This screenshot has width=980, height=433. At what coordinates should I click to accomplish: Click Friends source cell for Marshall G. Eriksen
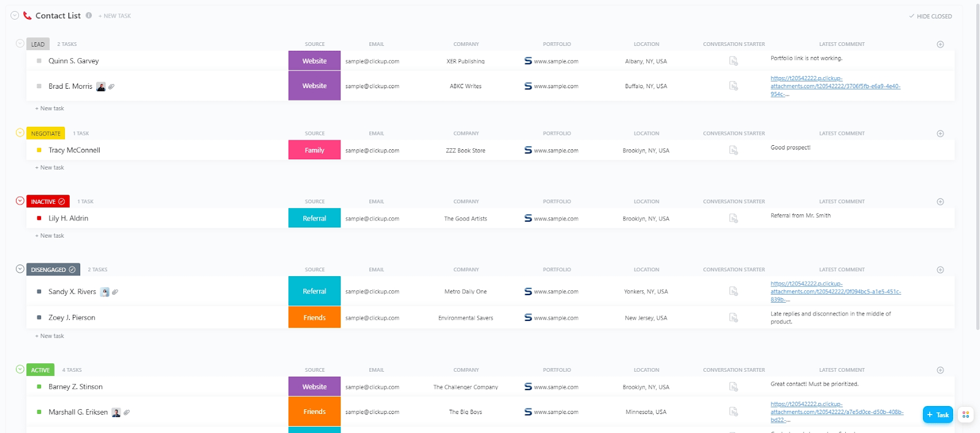click(x=314, y=412)
